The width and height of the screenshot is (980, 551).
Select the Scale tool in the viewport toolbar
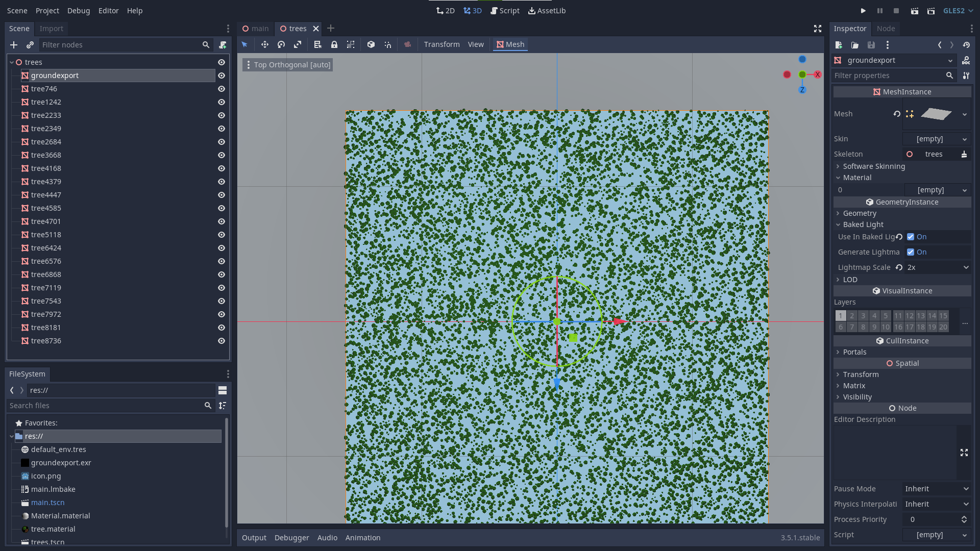298,44
